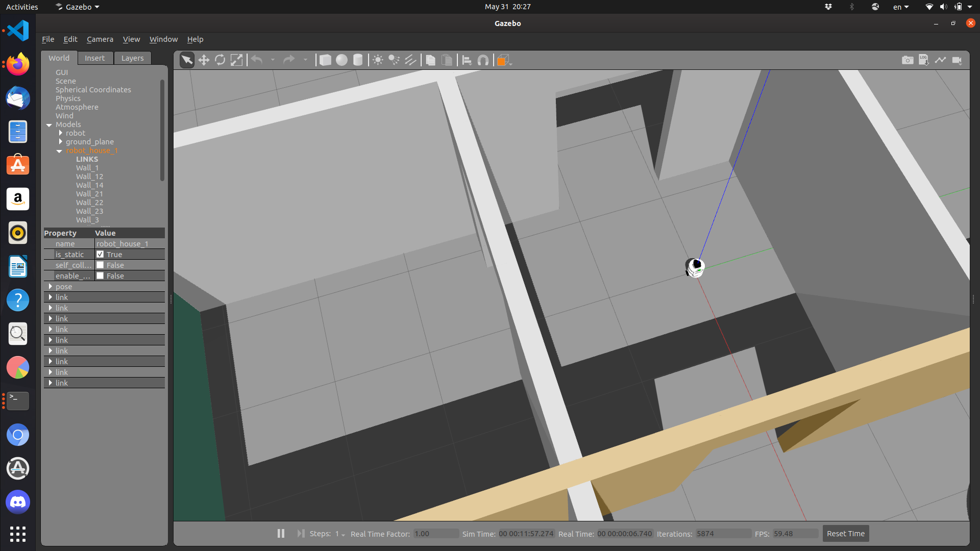Click the Reset Time button

pos(845,534)
